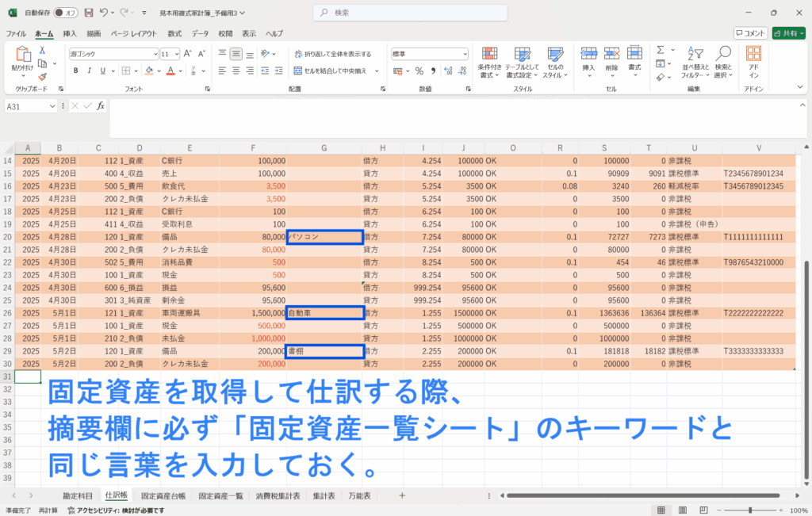
Task: Click the Undo arrow icon
Action: pyautogui.click(x=104, y=13)
